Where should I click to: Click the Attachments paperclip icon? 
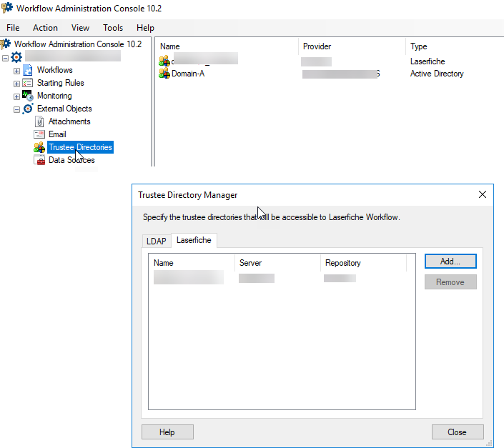pyautogui.click(x=39, y=121)
